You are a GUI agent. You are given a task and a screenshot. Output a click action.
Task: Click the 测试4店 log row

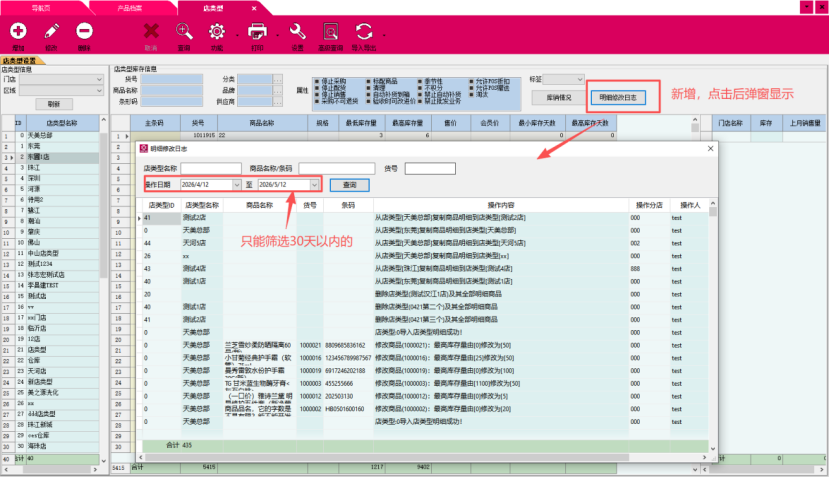point(423,269)
